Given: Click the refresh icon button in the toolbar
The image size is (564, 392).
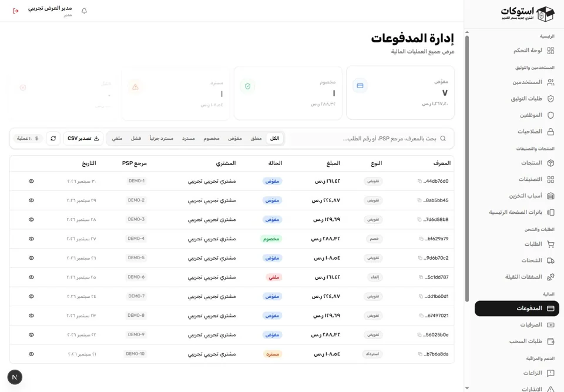Looking at the screenshot, I should point(53,138).
